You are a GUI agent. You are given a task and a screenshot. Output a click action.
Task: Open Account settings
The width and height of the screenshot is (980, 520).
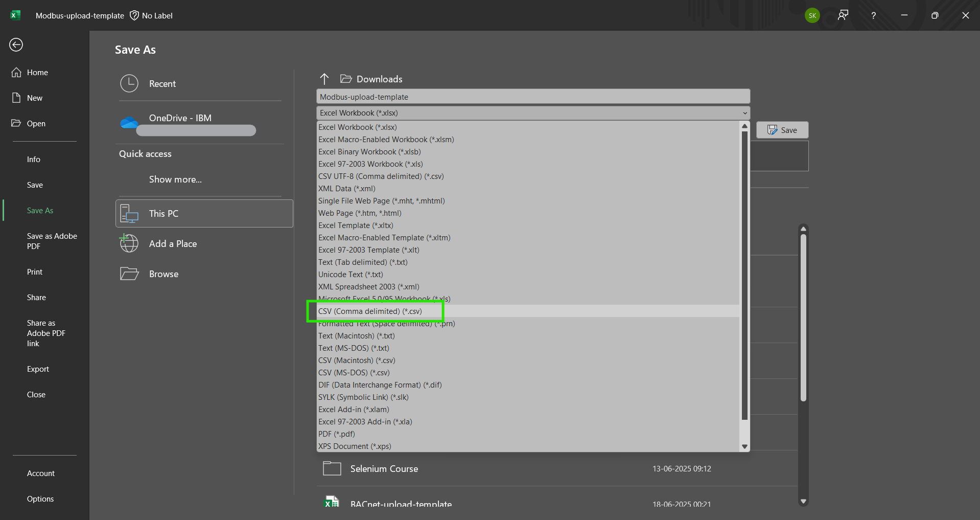[41, 473]
